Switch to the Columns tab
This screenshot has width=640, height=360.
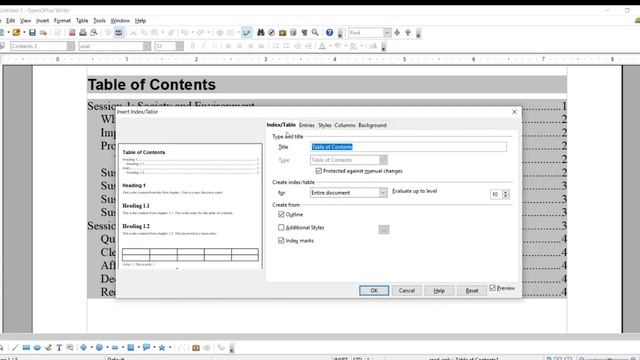pyautogui.click(x=345, y=125)
